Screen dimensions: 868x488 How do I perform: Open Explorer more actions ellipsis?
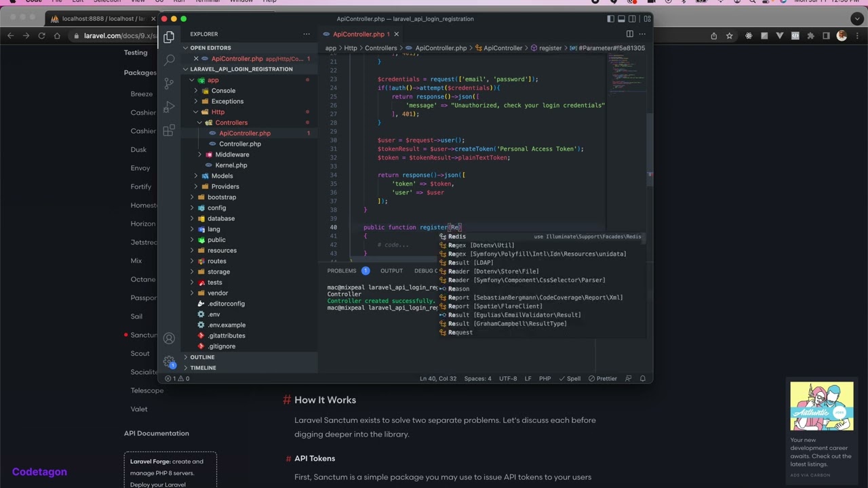click(x=307, y=34)
